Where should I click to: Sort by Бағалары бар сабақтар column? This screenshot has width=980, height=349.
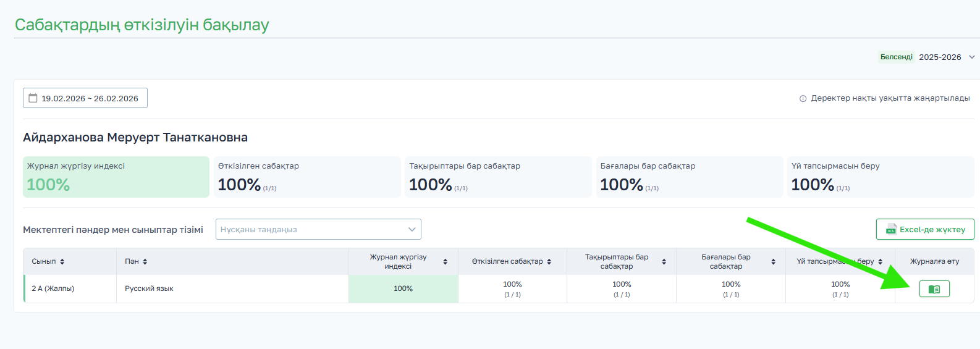coord(773,262)
